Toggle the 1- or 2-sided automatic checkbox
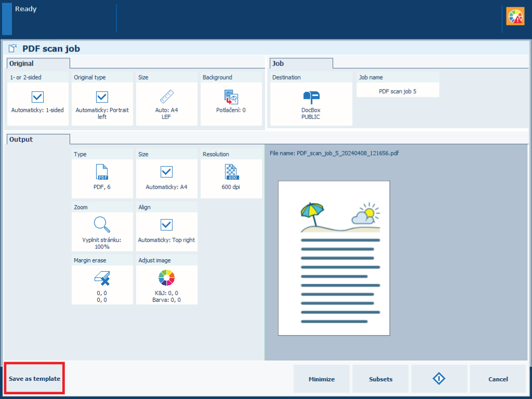 point(37,97)
